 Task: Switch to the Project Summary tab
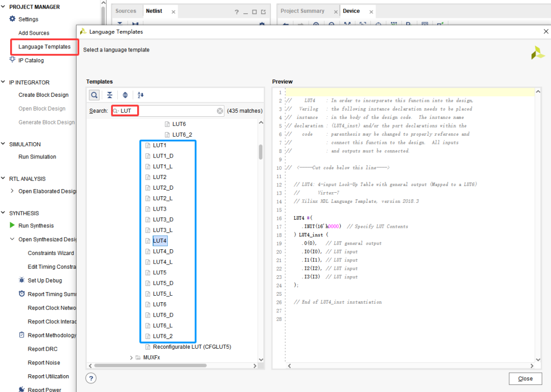point(302,11)
